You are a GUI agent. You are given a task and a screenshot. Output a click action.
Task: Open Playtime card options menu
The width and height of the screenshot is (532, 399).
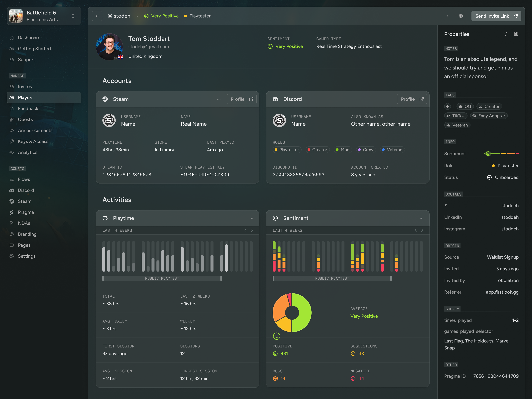pyautogui.click(x=251, y=218)
